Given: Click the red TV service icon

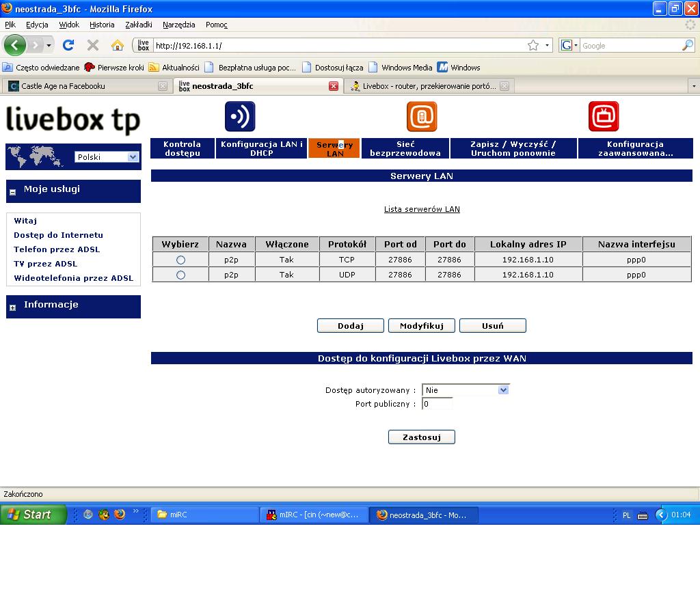Looking at the screenshot, I should 604,117.
